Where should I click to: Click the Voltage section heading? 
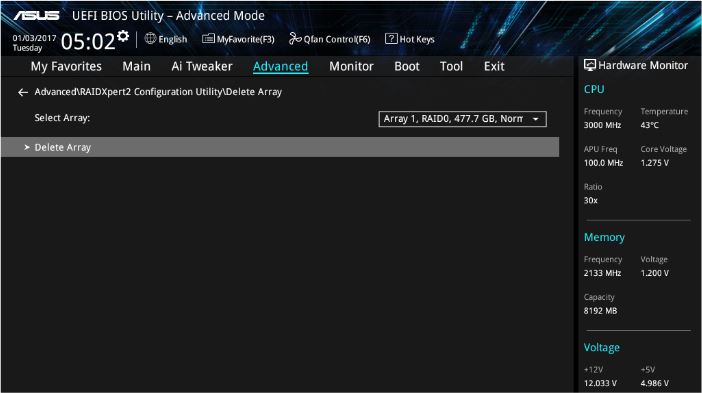(x=602, y=347)
